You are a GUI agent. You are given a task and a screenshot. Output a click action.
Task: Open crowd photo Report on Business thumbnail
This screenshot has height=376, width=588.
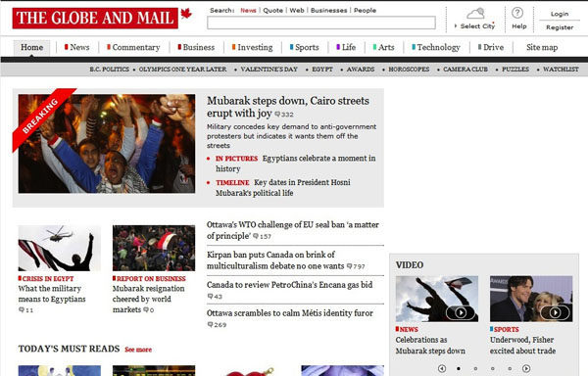point(154,248)
